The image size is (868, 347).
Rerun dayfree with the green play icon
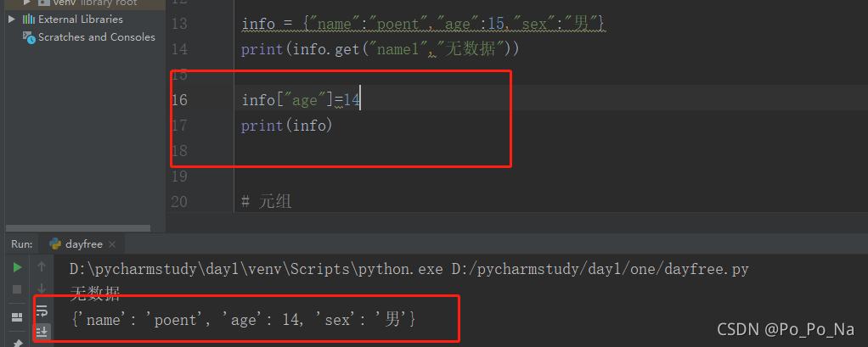[17, 267]
